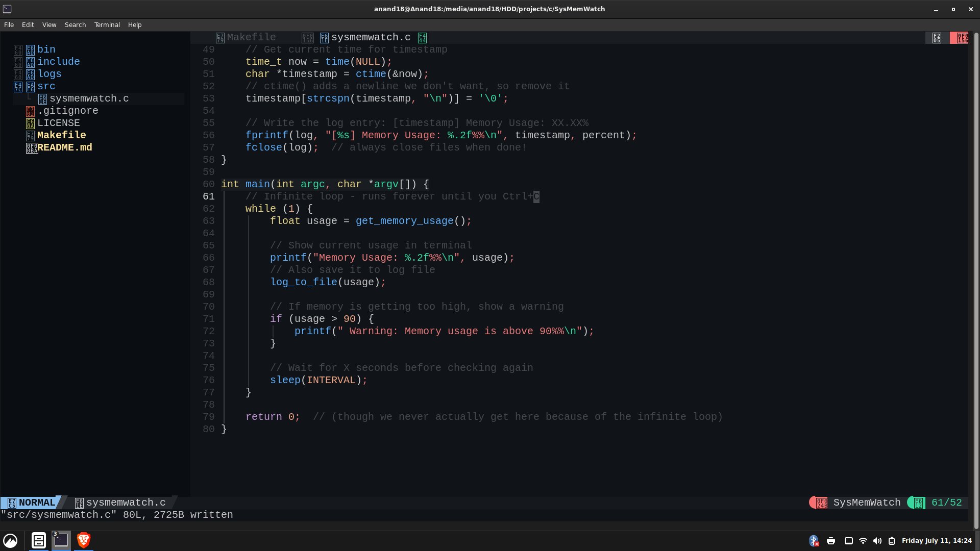Open the Terminal menu
980x551 pixels.
(107, 24)
